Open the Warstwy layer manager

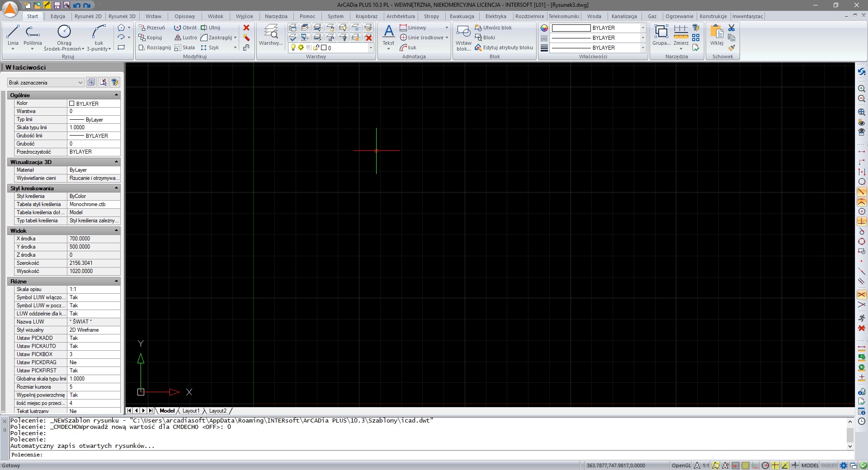[x=271, y=35]
